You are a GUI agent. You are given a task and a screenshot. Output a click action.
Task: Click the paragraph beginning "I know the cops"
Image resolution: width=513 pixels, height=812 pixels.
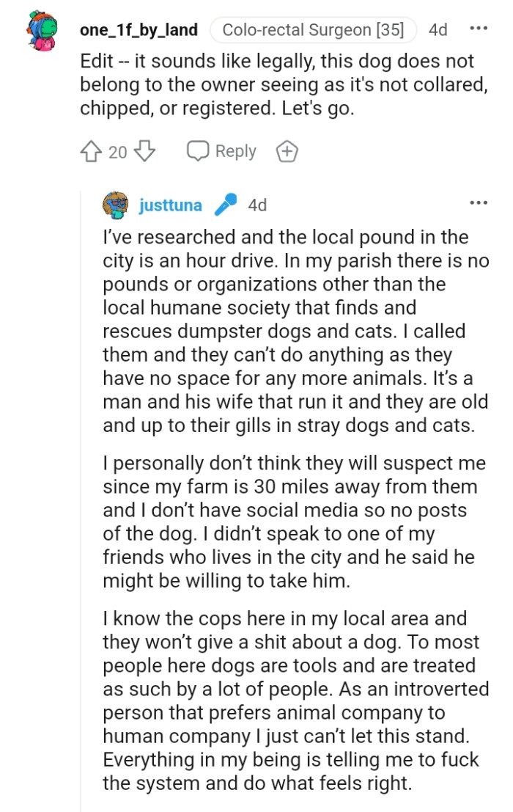click(296, 700)
